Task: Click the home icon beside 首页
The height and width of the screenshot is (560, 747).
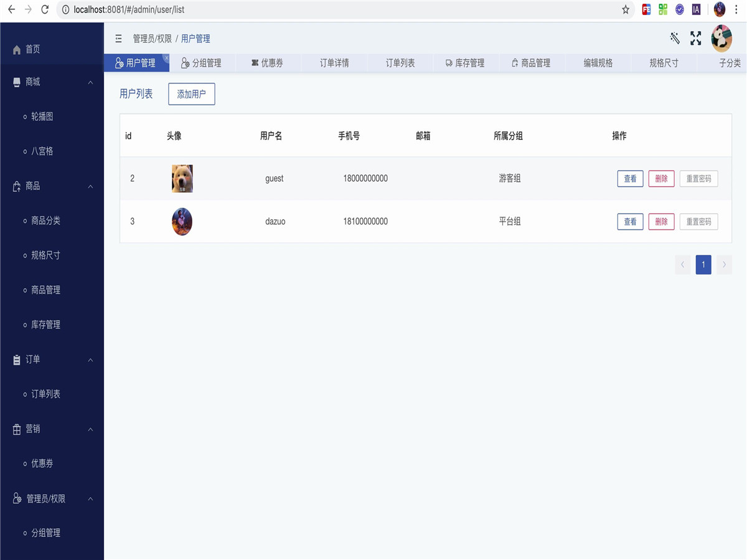Action: coord(17,50)
